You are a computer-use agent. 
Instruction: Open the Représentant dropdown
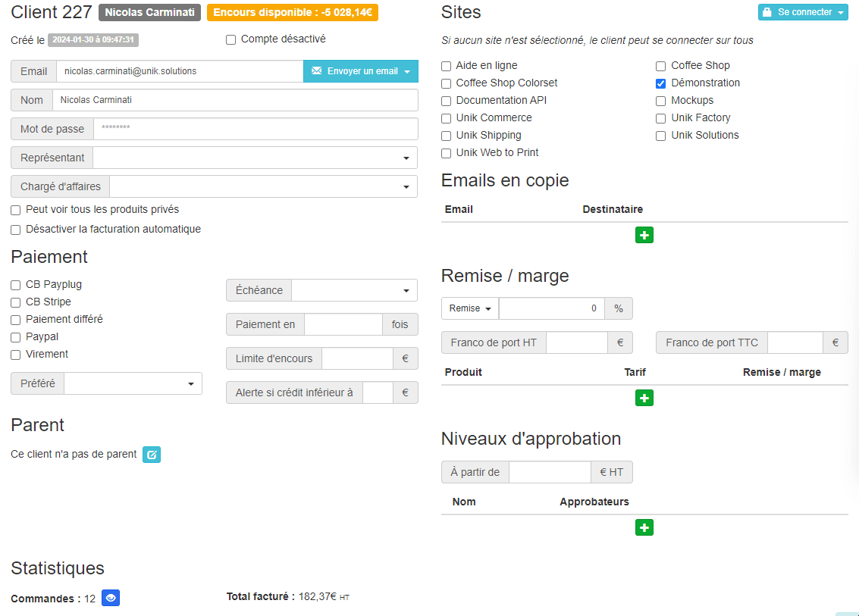tap(255, 158)
